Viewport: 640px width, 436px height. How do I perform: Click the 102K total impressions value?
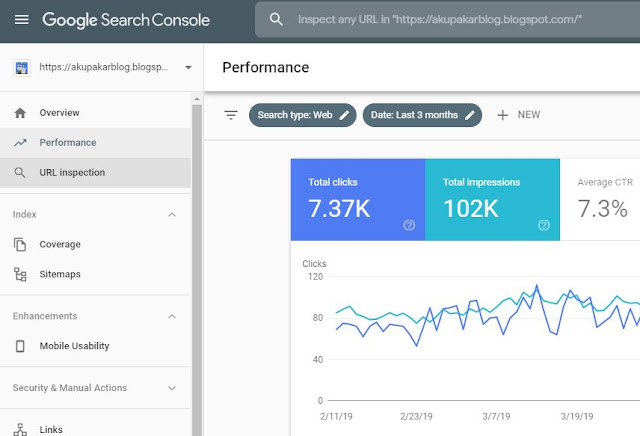pyautogui.click(x=471, y=209)
